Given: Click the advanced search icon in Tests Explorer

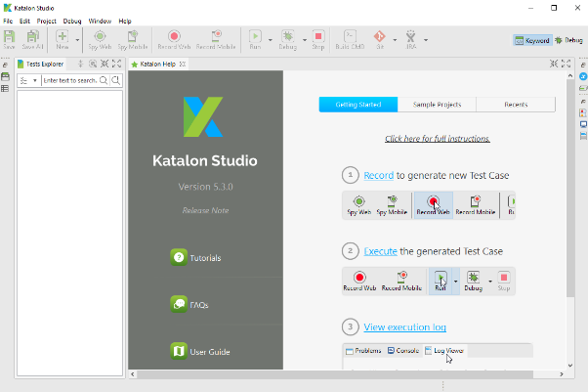Looking at the screenshot, I should coord(116,80).
